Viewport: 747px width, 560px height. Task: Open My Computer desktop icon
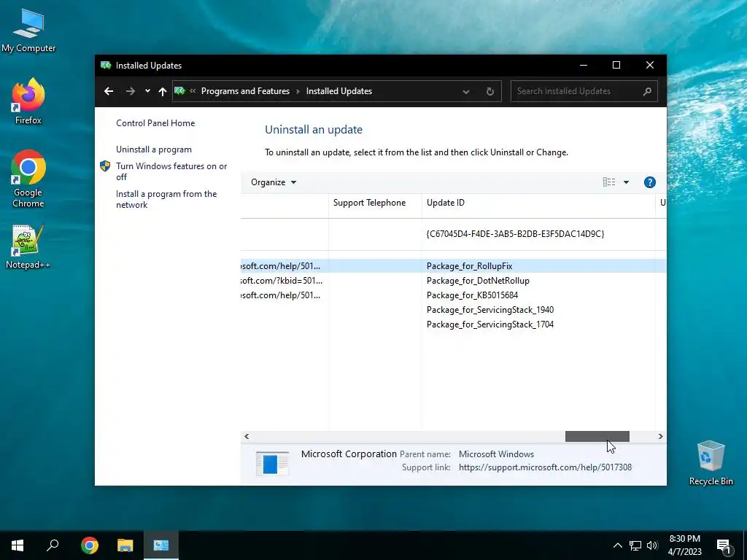(28, 31)
